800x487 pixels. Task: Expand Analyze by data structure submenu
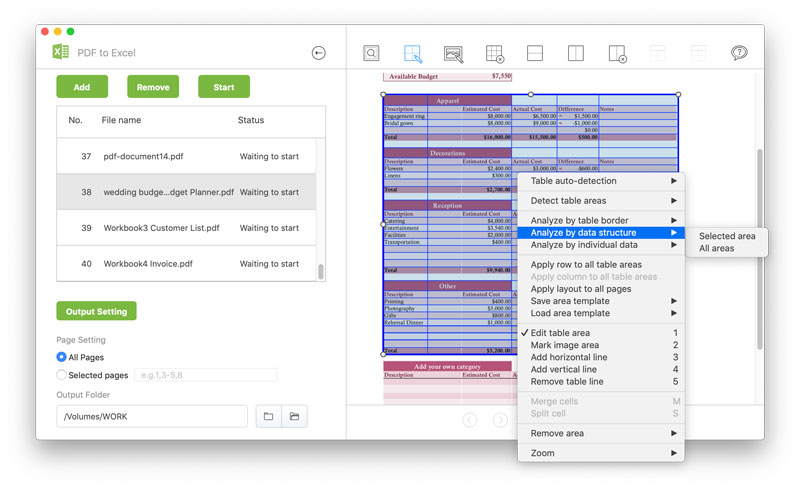point(601,233)
